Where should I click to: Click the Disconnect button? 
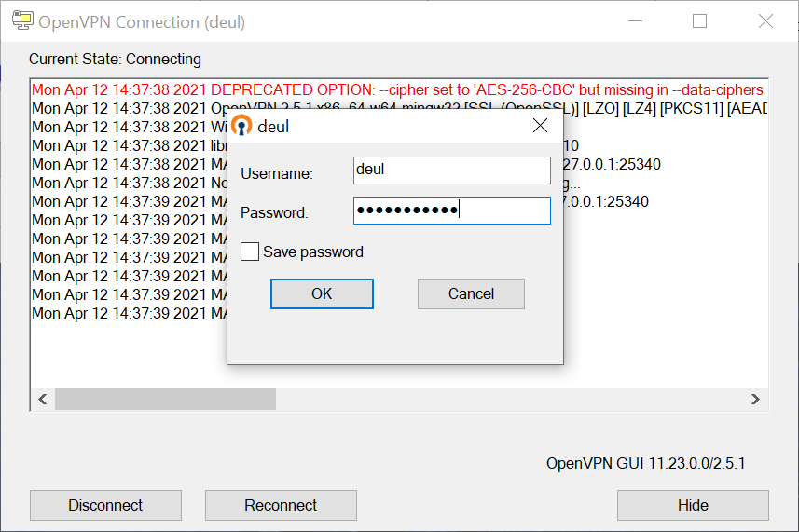click(105, 506)
